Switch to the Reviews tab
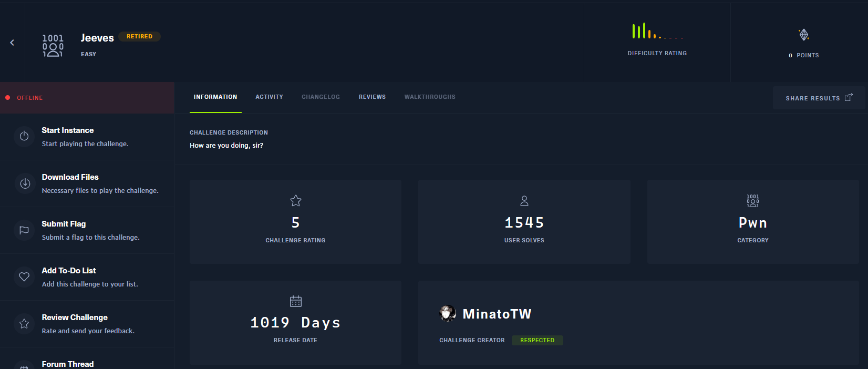868x369 pixels. click(x=372, y=97)
